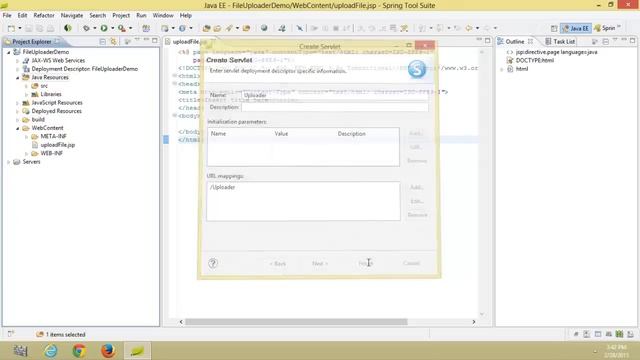This screenshot has width=640, height=360.
Task: Open the Window menu
Action: (163, 15)
